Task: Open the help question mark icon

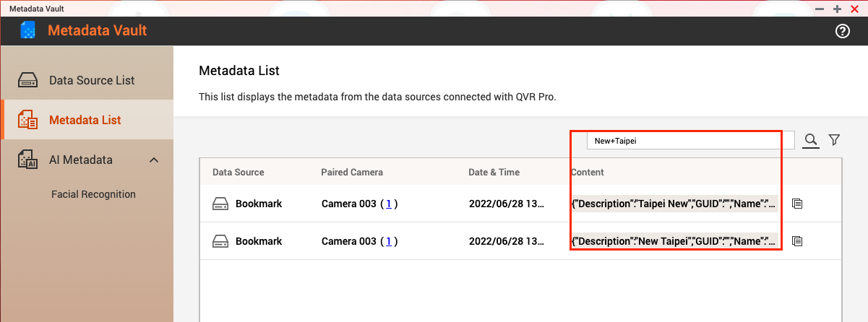Action: [842, 31]
